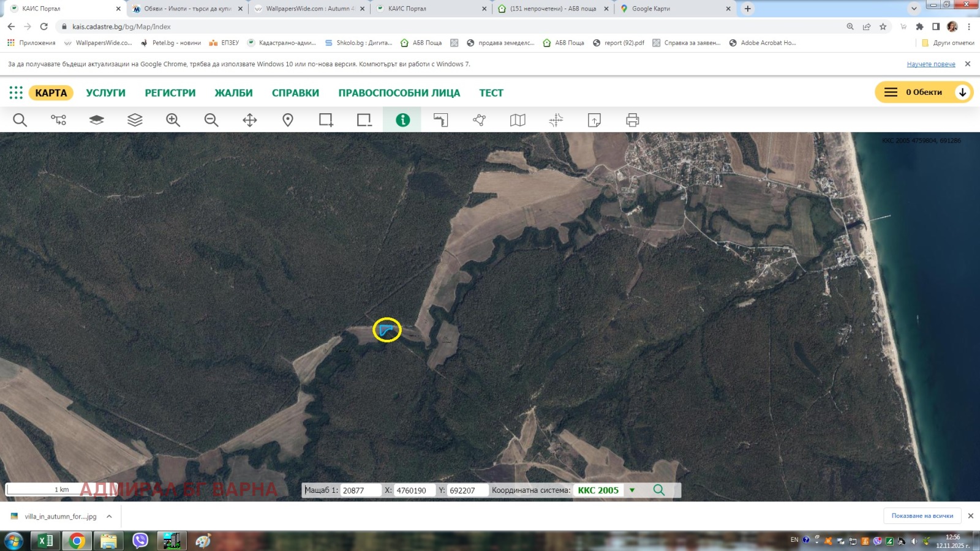Expand objects panel with down arrow
Viewport: 980px width, 551px height.
click(x=963, y=92)
